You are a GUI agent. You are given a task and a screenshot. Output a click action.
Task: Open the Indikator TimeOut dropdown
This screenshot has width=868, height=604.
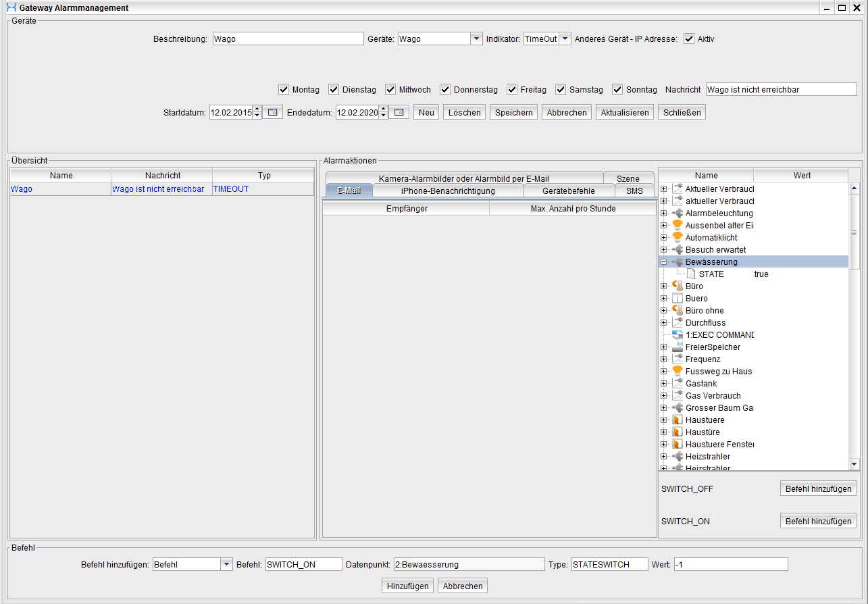click(565, 39)
